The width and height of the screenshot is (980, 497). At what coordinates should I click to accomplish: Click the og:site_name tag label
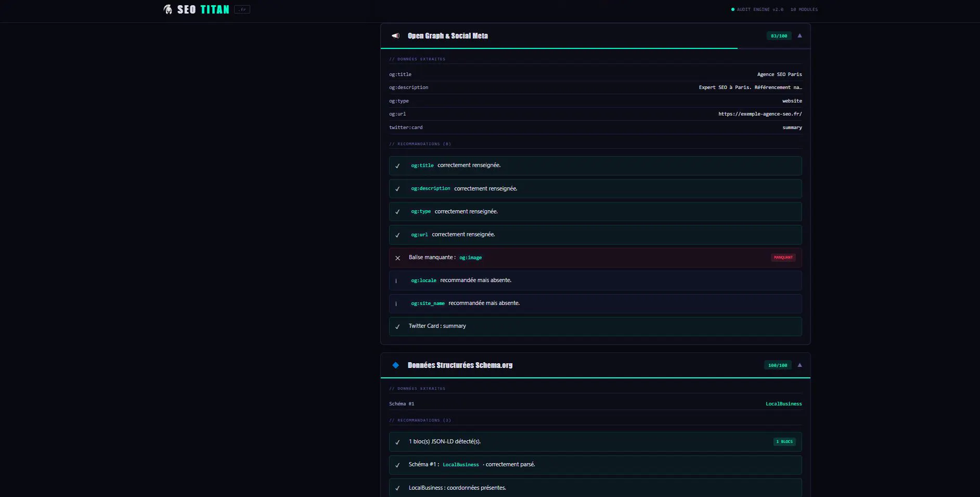click(x=428, y=303)
